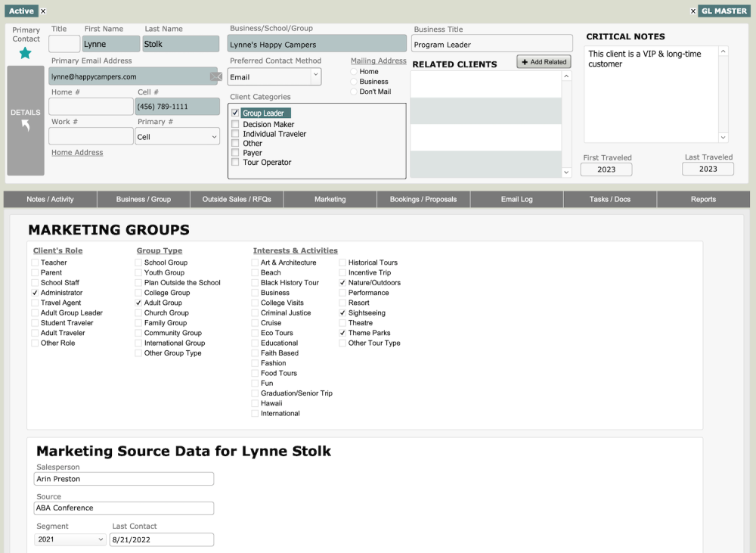This screenshot has width=756, height=553.
Task: Click the Home Address link
Action: (x=77, y=153)
